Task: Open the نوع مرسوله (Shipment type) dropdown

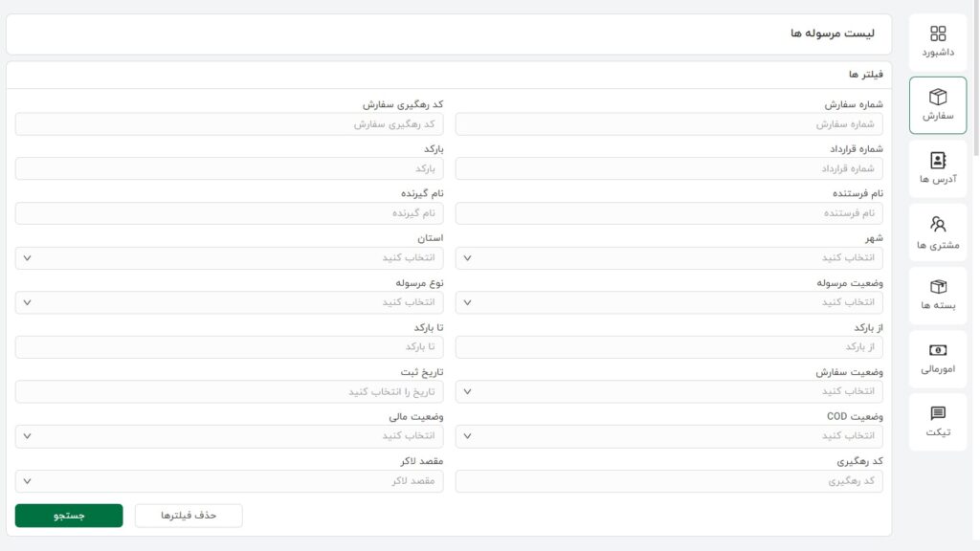Action: pyautogui.click(x=230, y=302)
